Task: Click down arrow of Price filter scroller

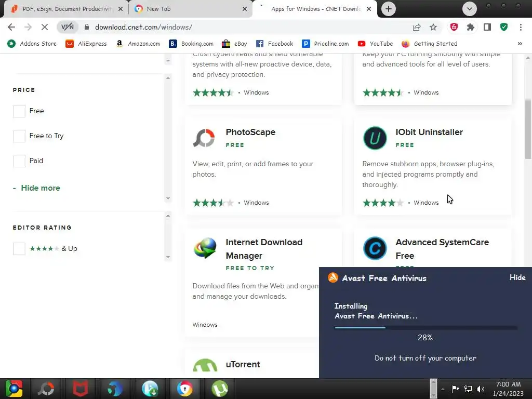Action: tap(168, 198)
